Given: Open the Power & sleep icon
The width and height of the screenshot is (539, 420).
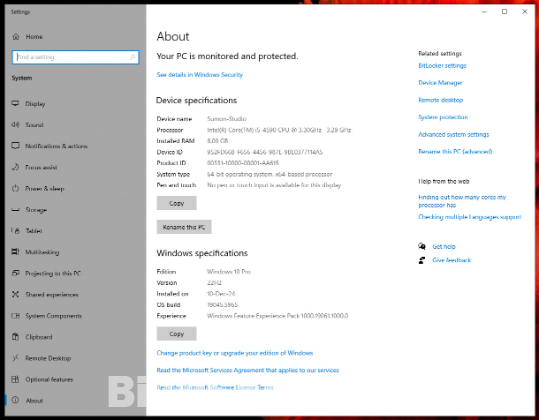Looking at the screenshot, I should (15, 188).
